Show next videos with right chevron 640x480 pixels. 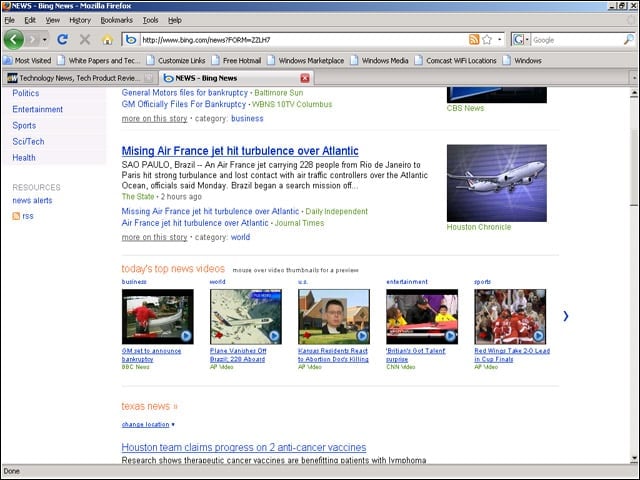click(x=566, y=316)
